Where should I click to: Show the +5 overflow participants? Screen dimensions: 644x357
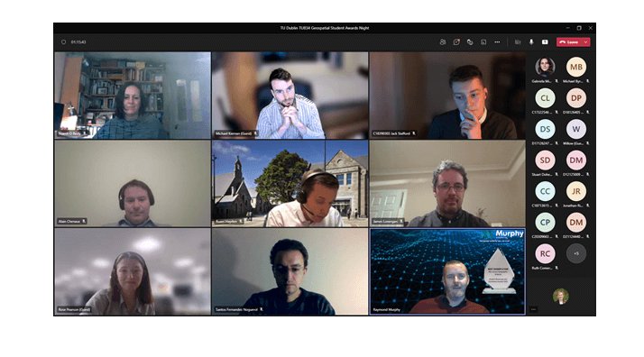click(575, 253)
